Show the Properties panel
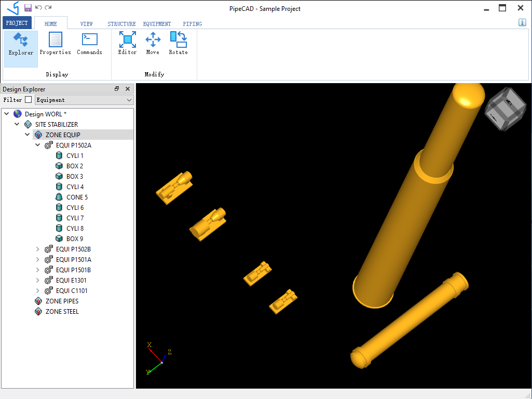Image resolution: width=532 pixels, height=399 pixels. click(x=56, y=44)
